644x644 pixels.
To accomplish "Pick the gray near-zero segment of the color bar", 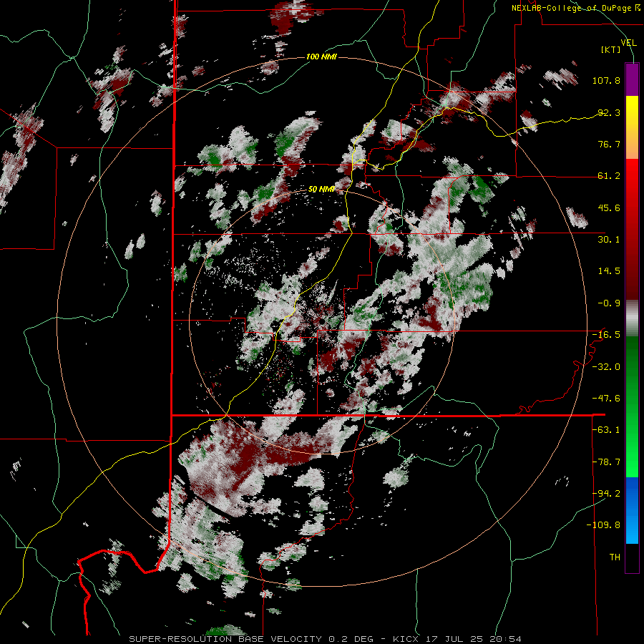I will pos(632,318).
